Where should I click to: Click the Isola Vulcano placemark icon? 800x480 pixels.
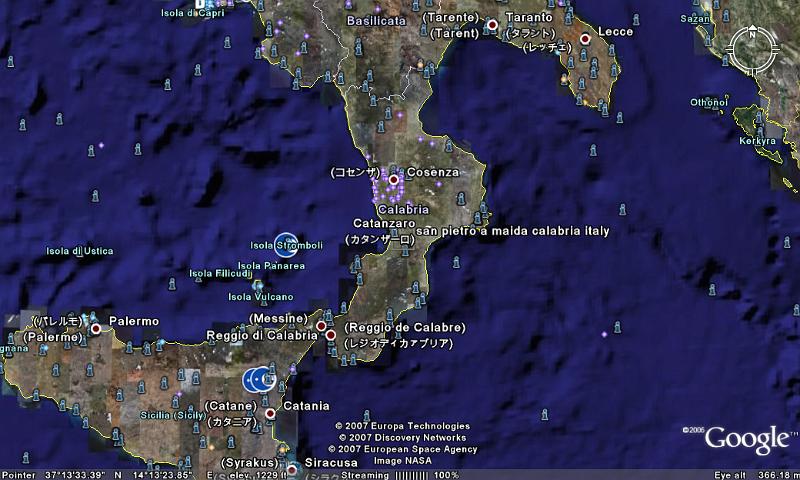(258, 286)
